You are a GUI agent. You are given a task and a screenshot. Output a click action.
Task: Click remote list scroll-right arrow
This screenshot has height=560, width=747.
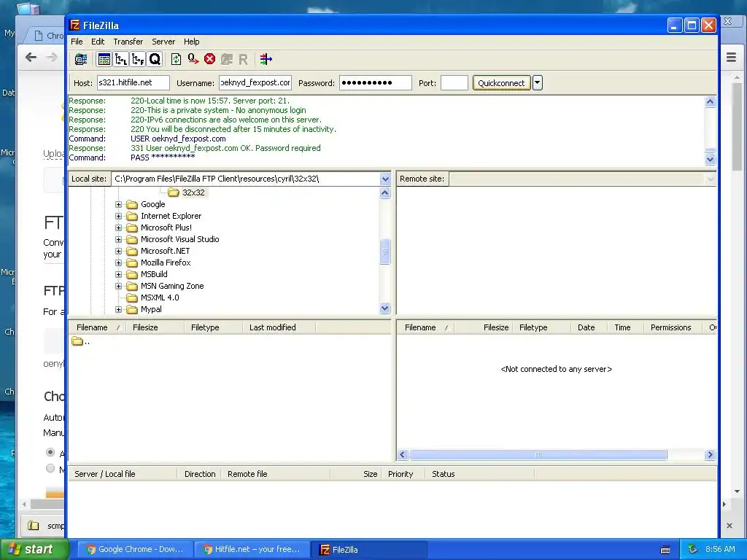tap(711, 455)
